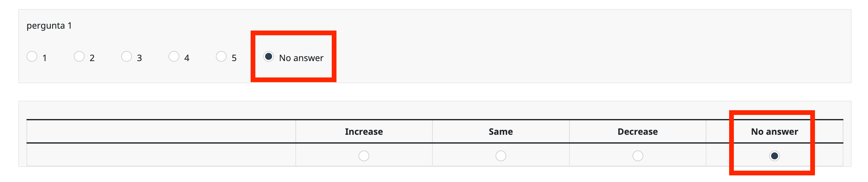The image size is (868, 182).
Task: Click the 'Decrease' column header
Action: pos(638,132)
